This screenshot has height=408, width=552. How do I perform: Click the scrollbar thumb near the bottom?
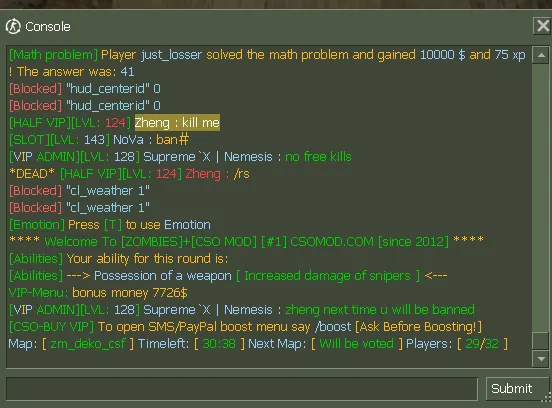(541, 341)
